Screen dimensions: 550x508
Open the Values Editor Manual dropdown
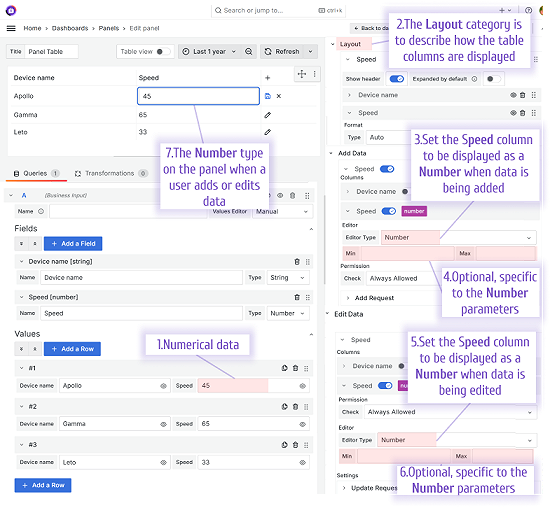282,212
